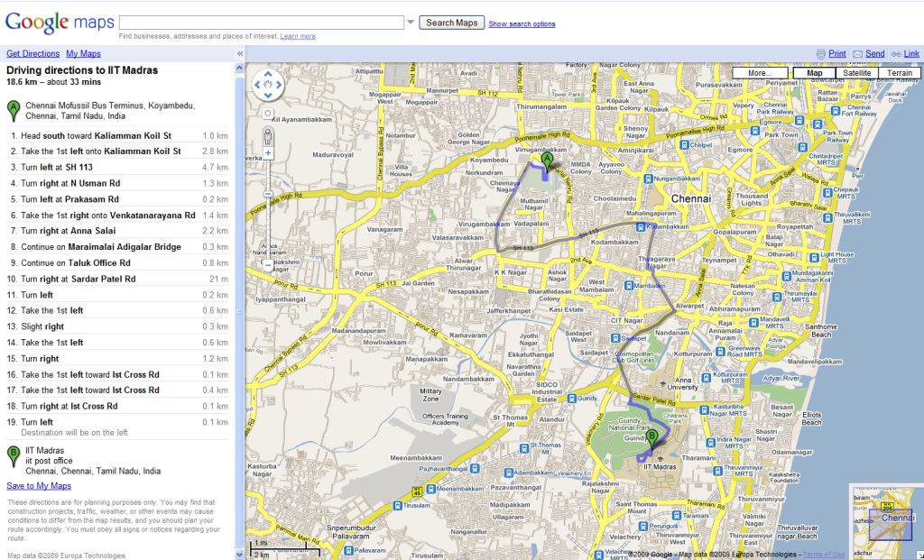Click the small square button under the pan control

coord(268,113)
